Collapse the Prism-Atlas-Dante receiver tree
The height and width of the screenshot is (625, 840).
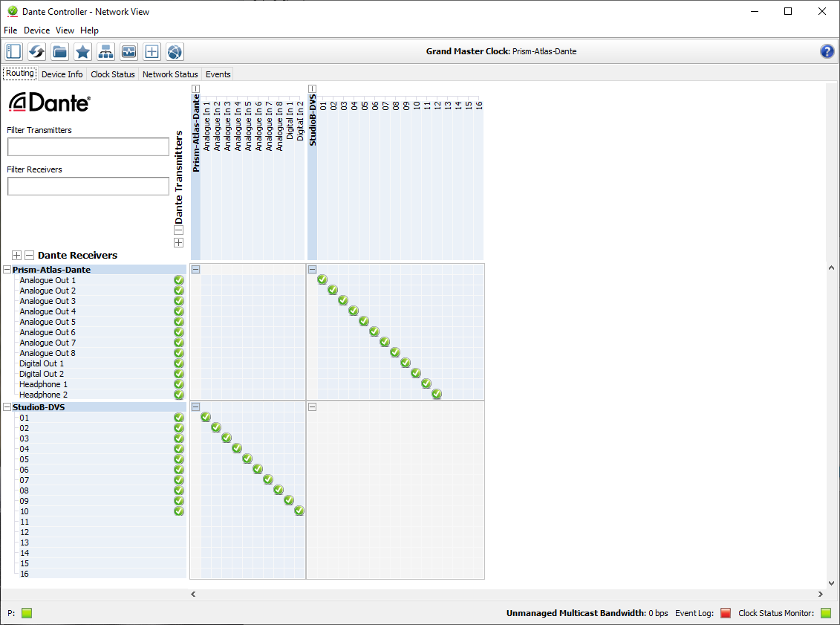click(x=7, y=270)
